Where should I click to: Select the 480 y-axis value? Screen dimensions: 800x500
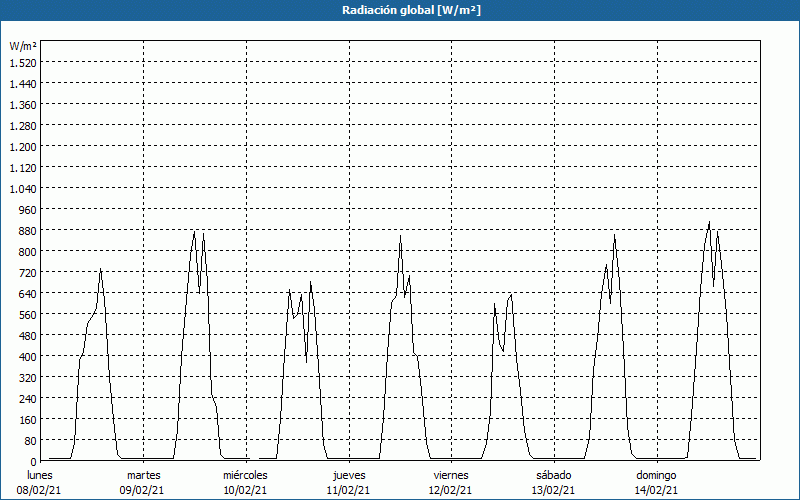tap(28, 336)
